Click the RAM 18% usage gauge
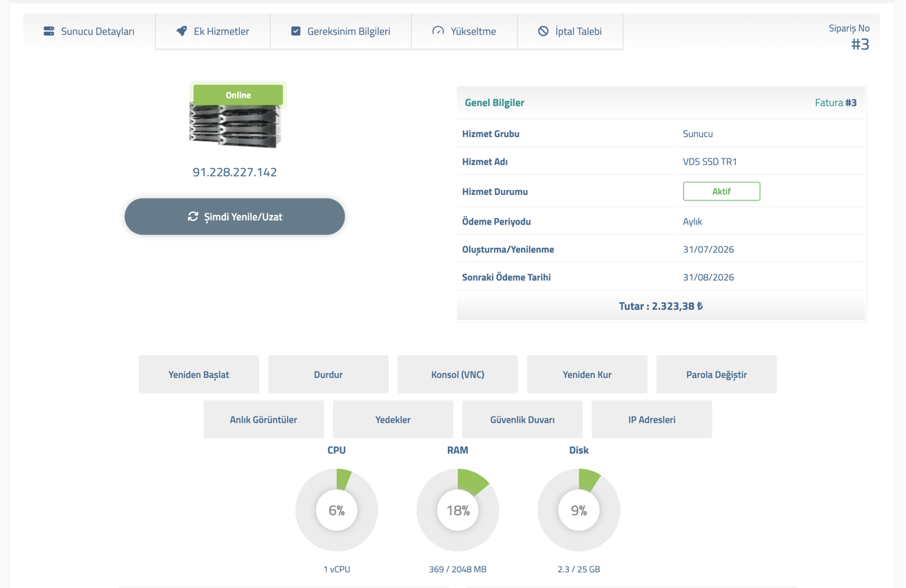Image resolution: width=906 pixels, height=588 pixels. (x=458, y=510)
